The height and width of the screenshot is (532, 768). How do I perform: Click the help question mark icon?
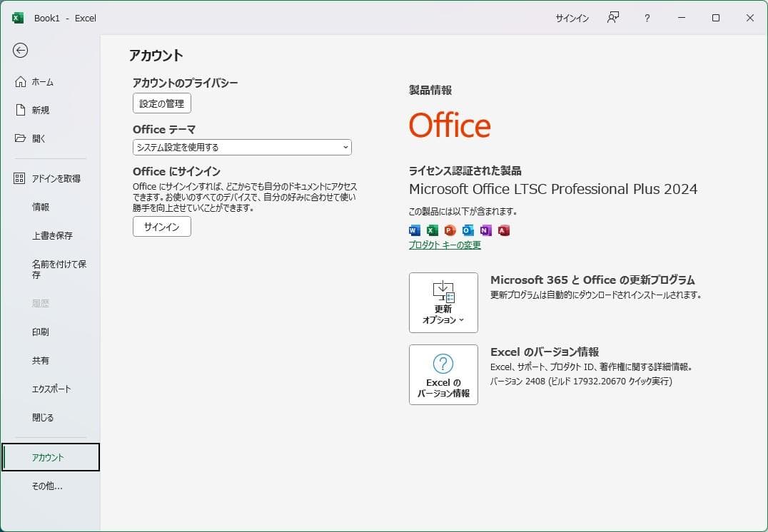647,18
